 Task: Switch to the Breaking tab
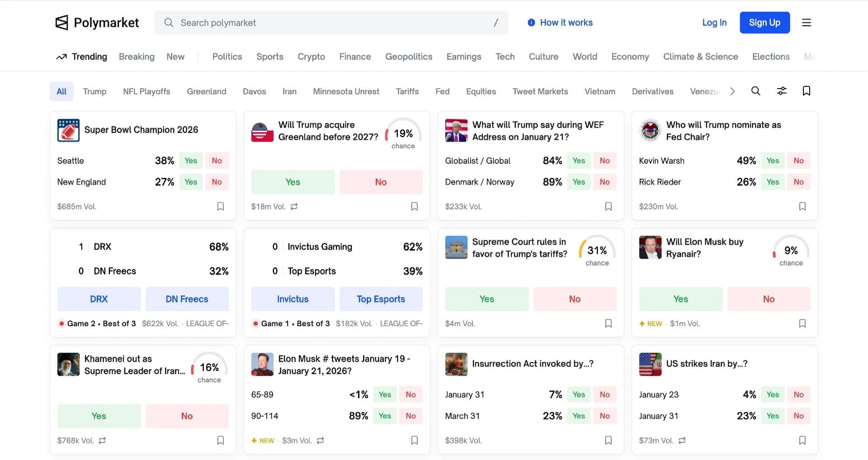(137, 57)
